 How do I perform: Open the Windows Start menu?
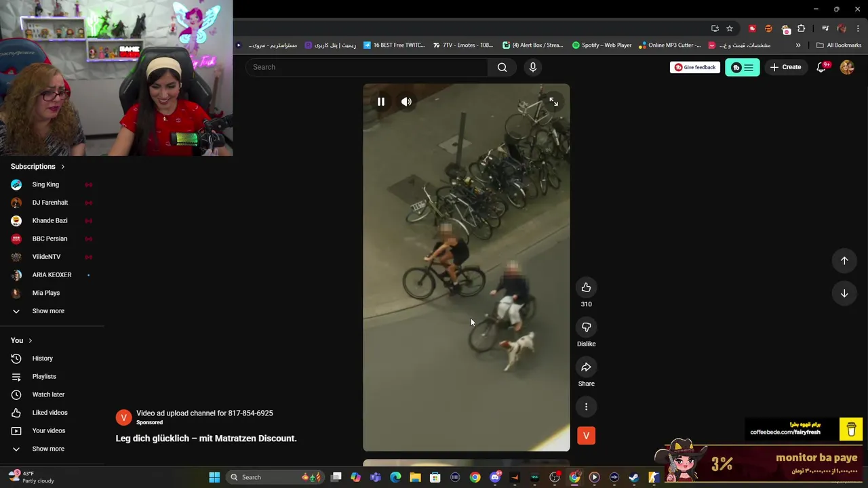click(x=214, y=477)
